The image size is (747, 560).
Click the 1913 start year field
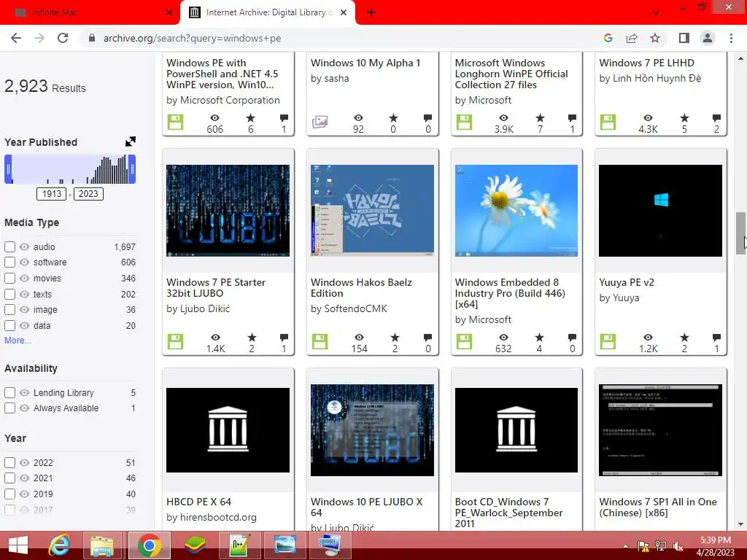(x=52, y=194)
